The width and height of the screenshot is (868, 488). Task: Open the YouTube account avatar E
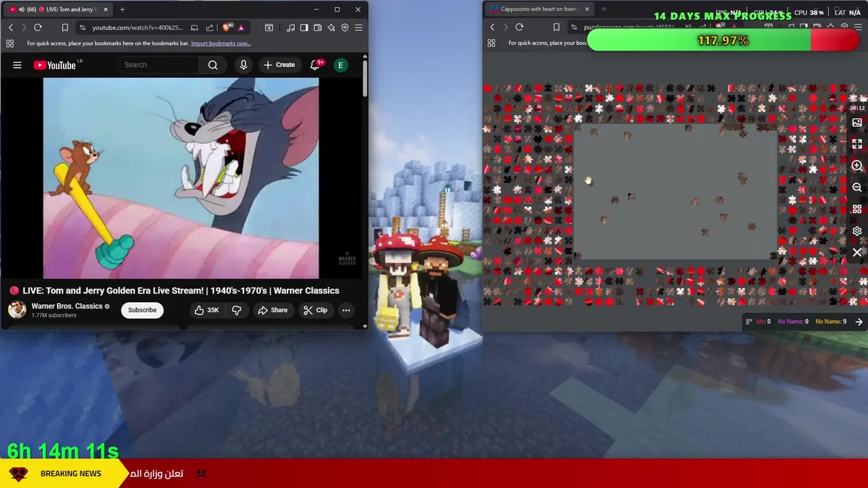click(340, 65)
